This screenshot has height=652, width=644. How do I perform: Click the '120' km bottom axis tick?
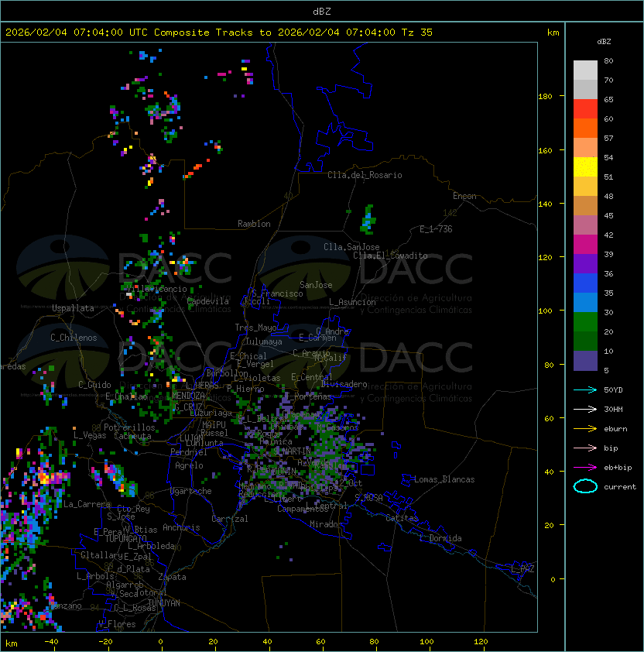pyautogui.click(x=481, y=642)
